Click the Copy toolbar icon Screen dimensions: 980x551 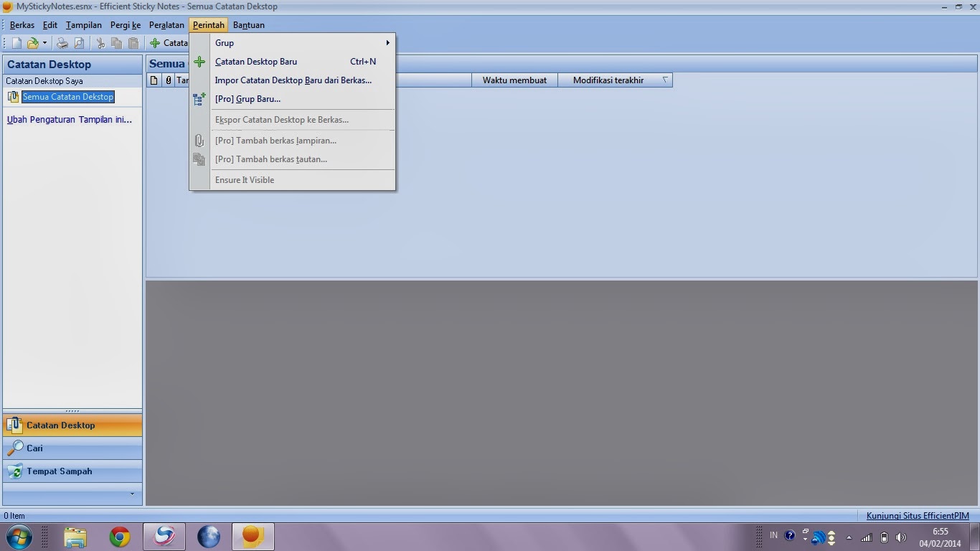tap(116, 43)
